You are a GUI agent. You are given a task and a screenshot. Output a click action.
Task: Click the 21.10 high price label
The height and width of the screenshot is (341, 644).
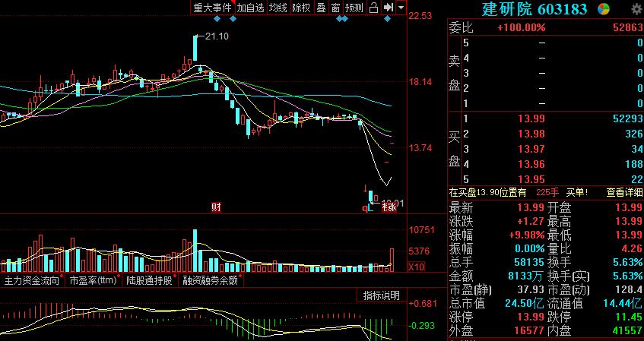217,36
